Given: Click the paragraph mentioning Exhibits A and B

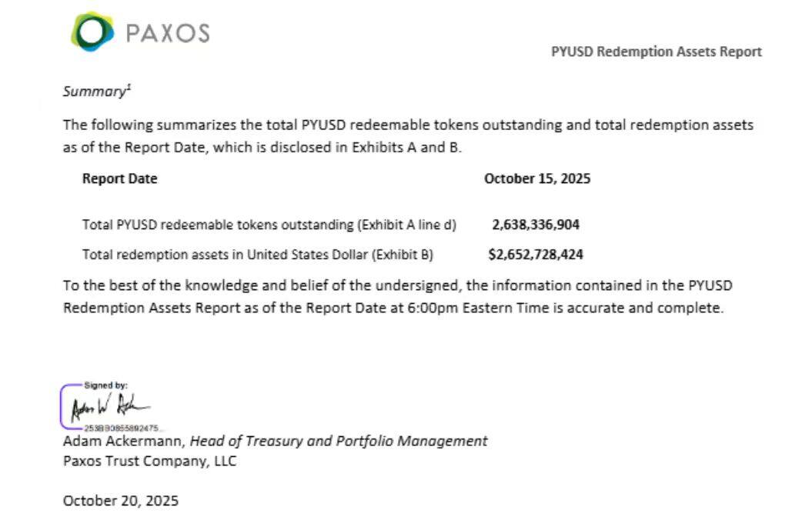Looking at the screenshot, I should pos(407,135).
